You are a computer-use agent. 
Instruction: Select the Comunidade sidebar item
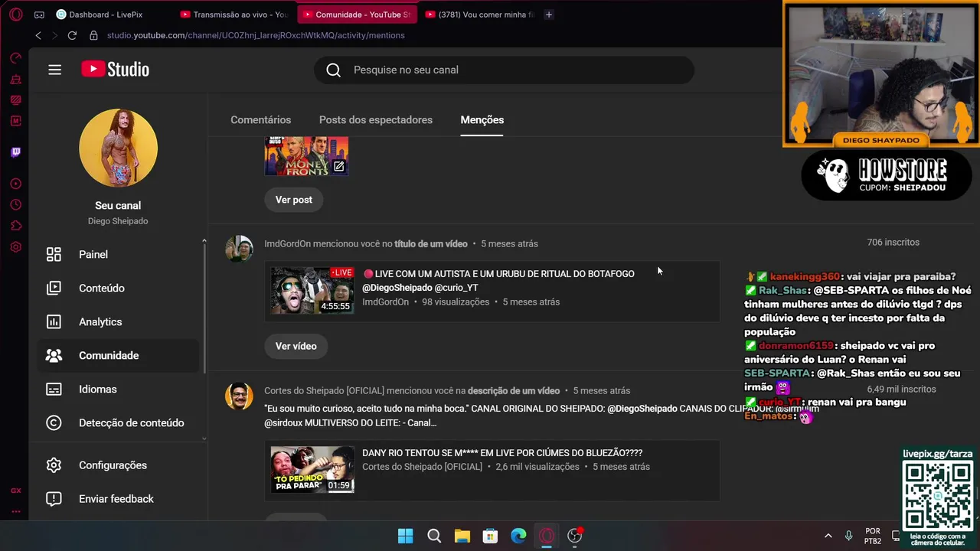118,355
